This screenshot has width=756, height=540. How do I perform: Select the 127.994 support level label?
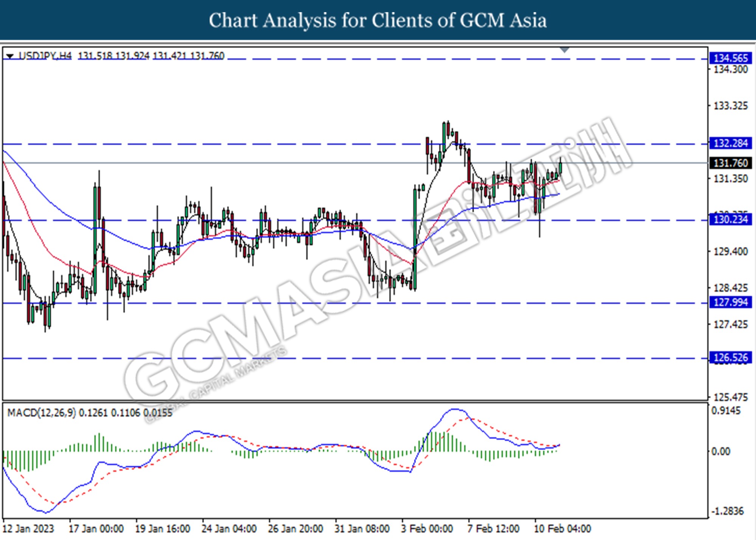coord(730,302)
